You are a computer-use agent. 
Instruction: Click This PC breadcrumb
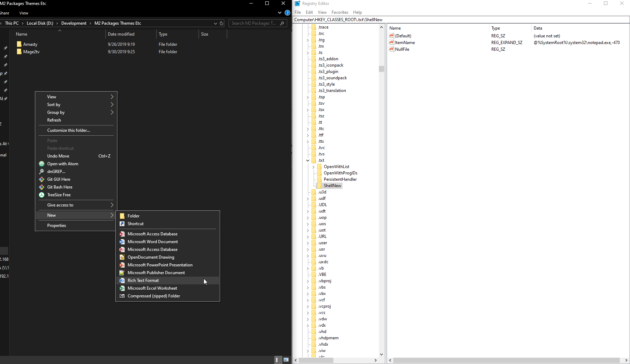coord(12,23)
